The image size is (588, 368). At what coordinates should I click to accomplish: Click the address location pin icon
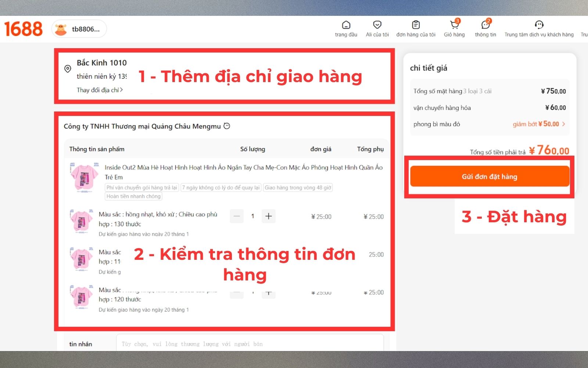[x=68, y=69]
